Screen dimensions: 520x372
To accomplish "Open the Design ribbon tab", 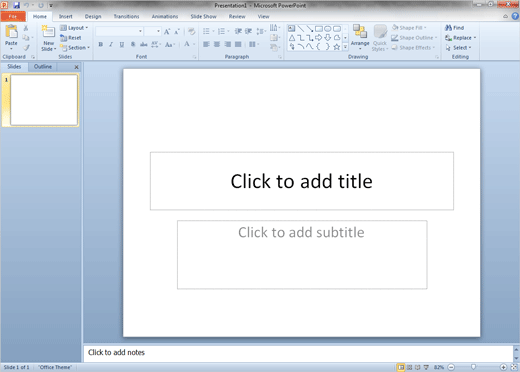I will 93,16.
